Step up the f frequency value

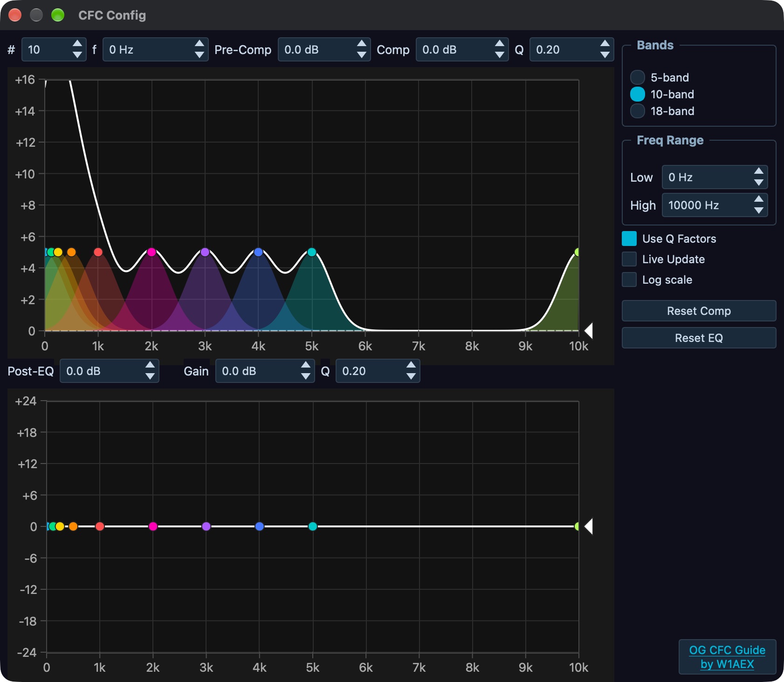tap(199, 44)
